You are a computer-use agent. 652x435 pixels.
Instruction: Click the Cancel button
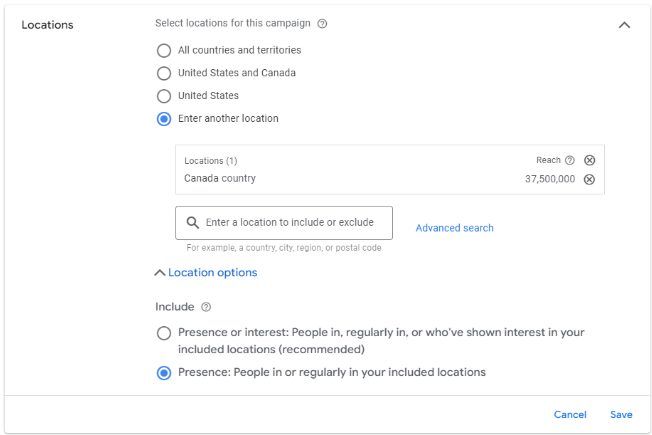pos(570,415)
